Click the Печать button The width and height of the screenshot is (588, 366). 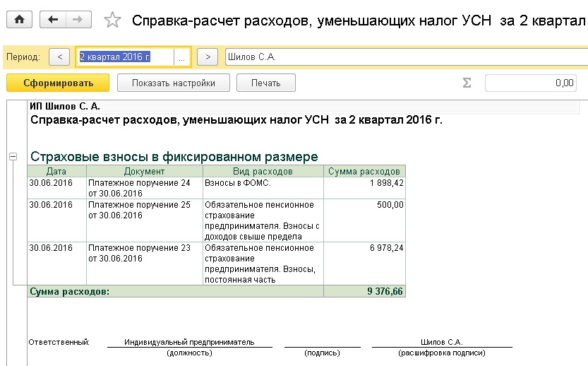266,83
